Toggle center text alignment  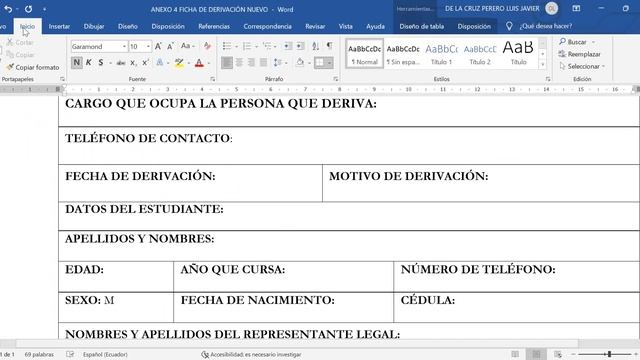(239, 62)
